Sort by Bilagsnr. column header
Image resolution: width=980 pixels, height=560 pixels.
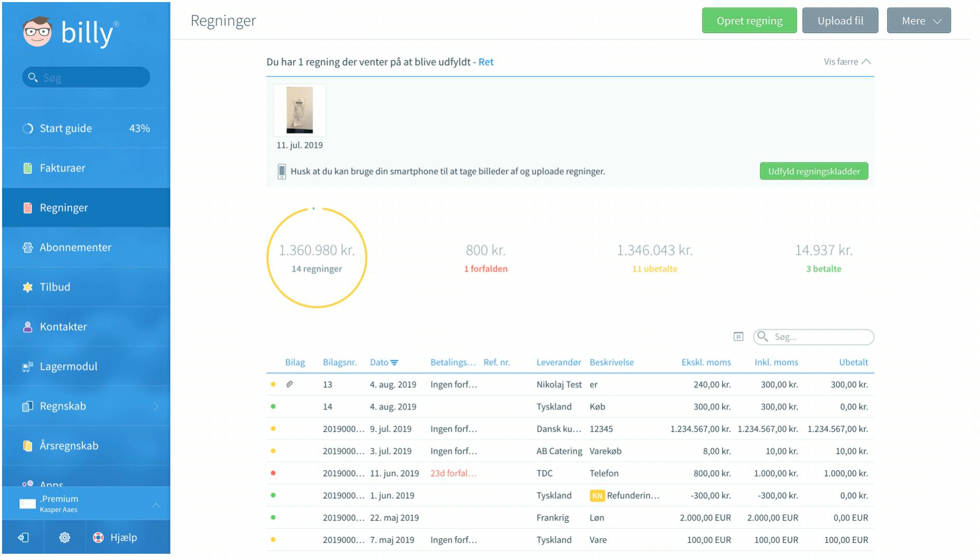coord(339,363)
